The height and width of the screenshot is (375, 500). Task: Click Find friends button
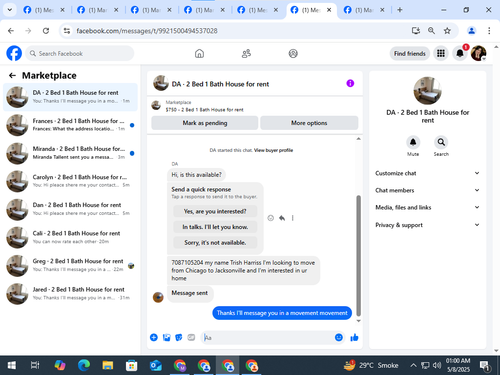click(x=410, y=53)
